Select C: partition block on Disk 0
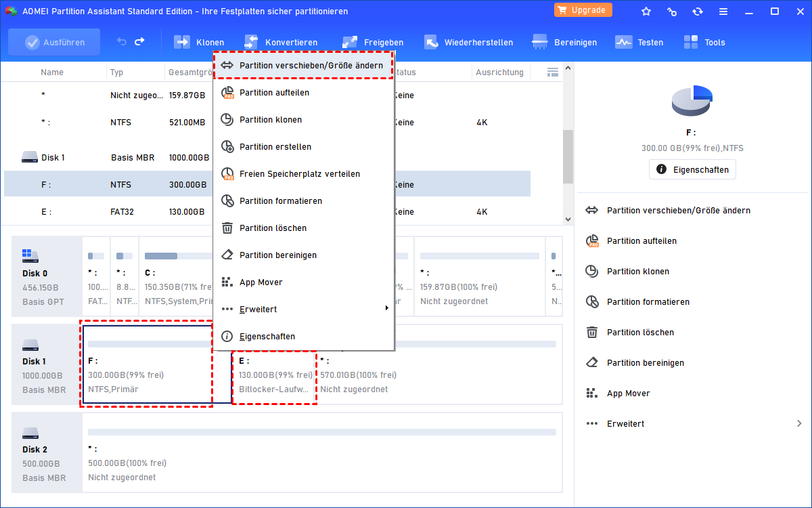The height and width of the screenshot is (508, 812). (x=177, y=276)
